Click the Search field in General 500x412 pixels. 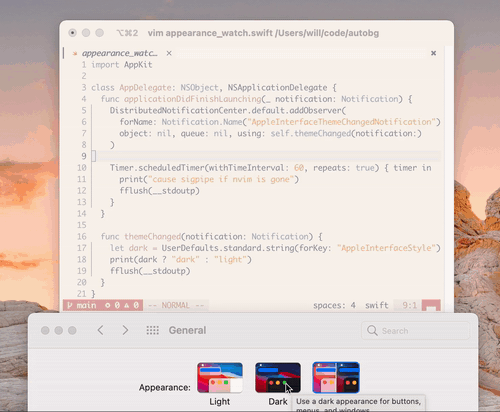415,330
